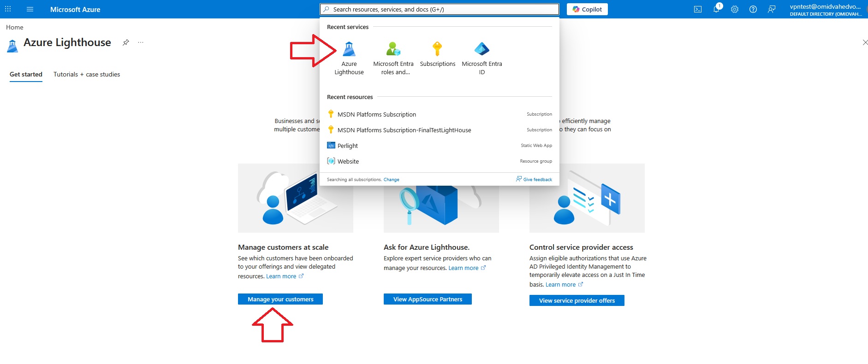The height and width of the screenshot is (364, 868).
Task: Open Azure Lighthouse from recent services
Action: click(349, 58)
